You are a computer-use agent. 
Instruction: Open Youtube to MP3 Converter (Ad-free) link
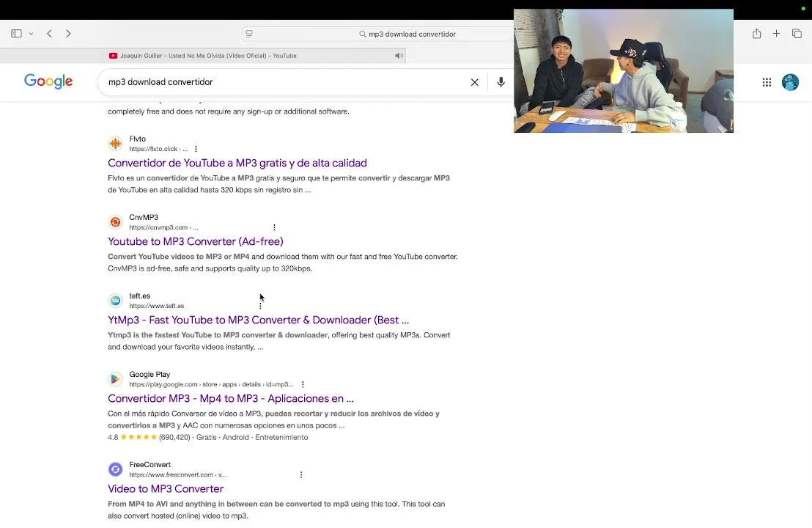[196, 241]
